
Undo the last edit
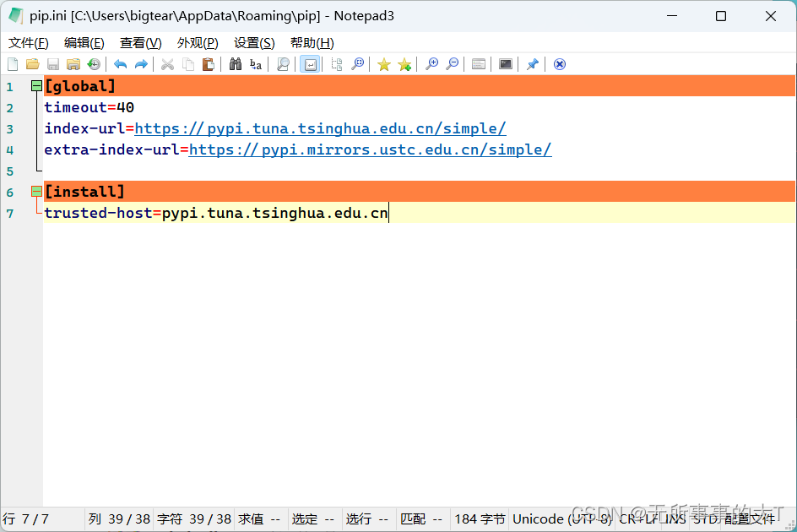121,64
